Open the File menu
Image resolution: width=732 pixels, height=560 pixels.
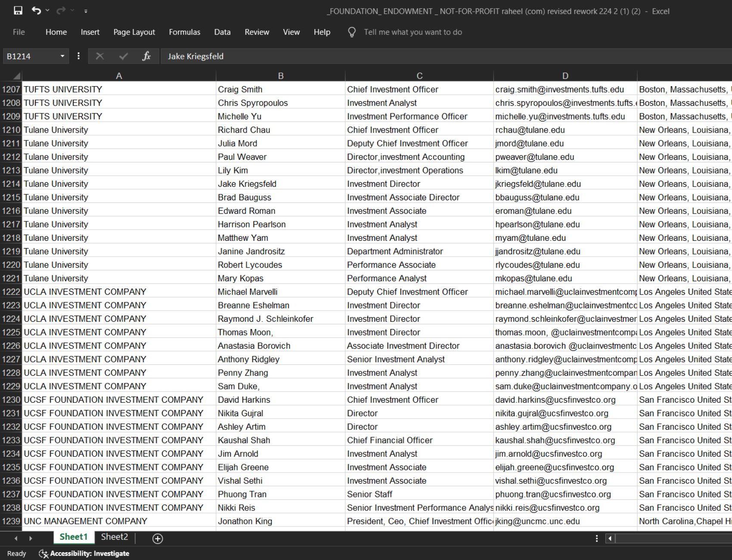19,32
